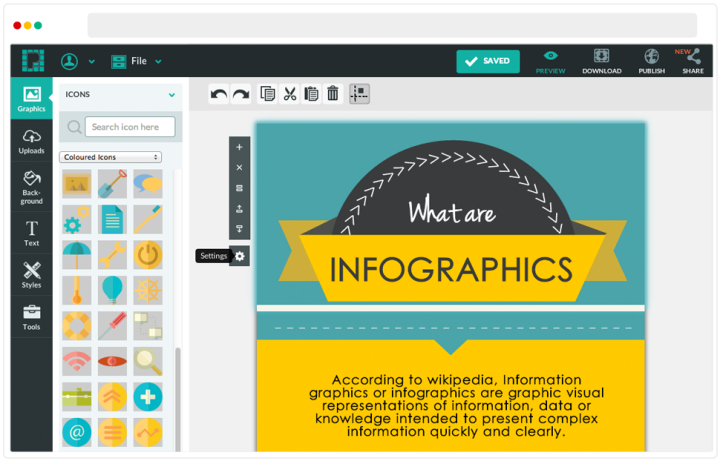Collapse the ICONS panel chevron
720x461 pixels.
point(172,95)
